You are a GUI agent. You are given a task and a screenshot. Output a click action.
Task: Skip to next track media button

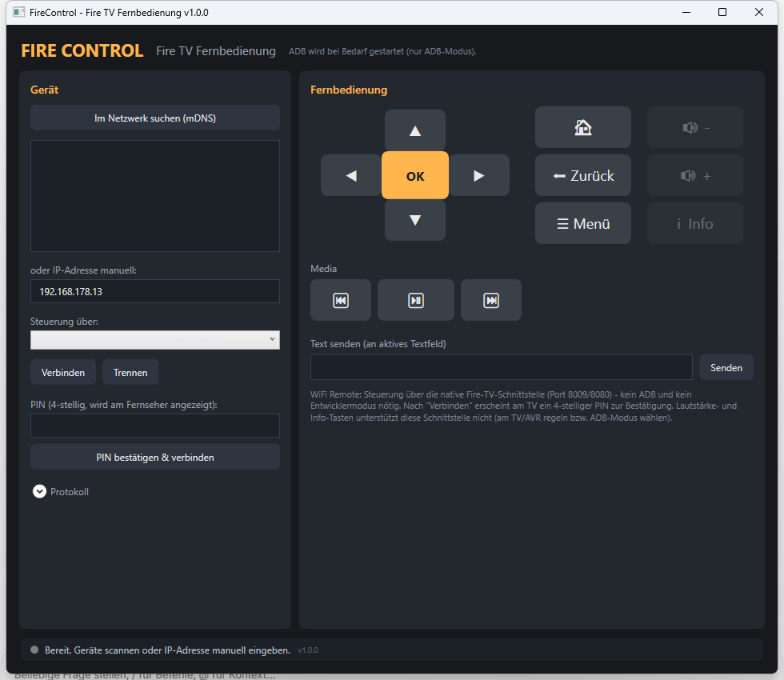(491, 300)
